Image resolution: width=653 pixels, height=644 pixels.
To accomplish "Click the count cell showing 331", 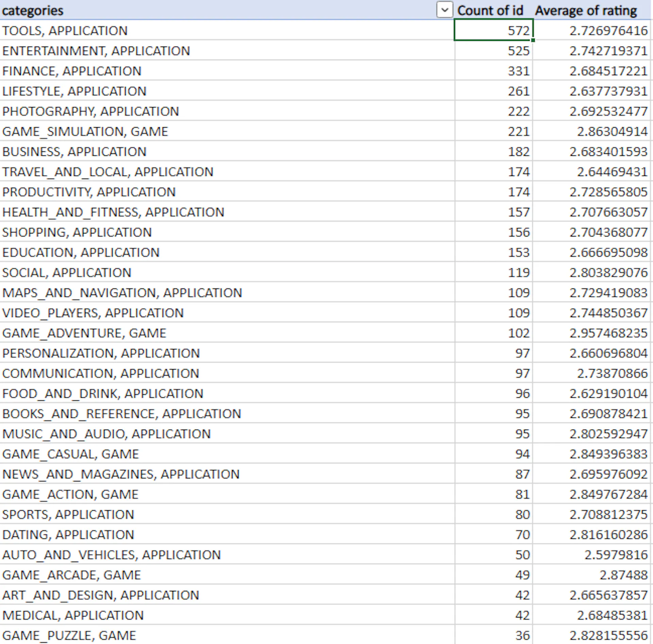I will [493, 71].
